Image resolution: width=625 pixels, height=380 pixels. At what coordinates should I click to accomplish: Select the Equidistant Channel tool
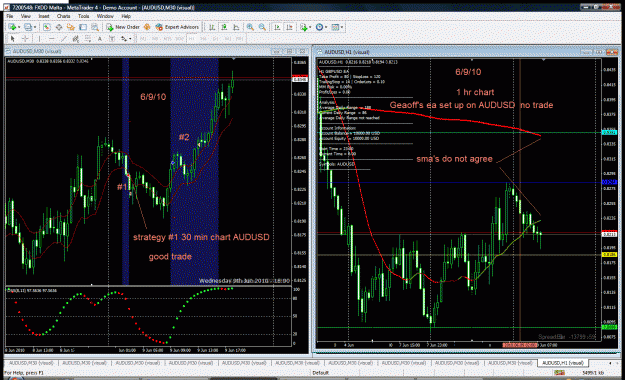(76, 39)
